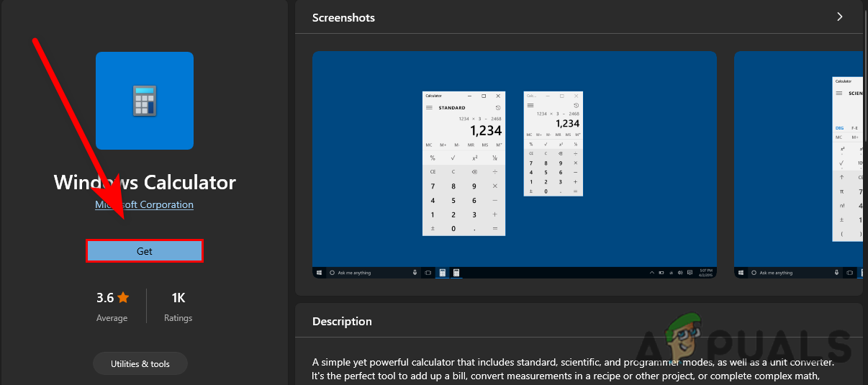This screenshot has height=385, width=868.
Task: Click the hamburger menu icon in Standard calculator
Action: click(x=430, y=108)
